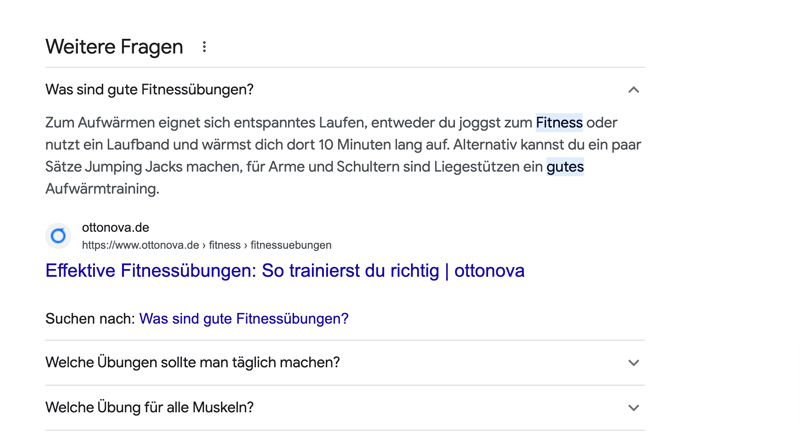Click the 'Weitere Fragen' heading
The width and height of the screenshot is (800, 441).
[114, 47]
